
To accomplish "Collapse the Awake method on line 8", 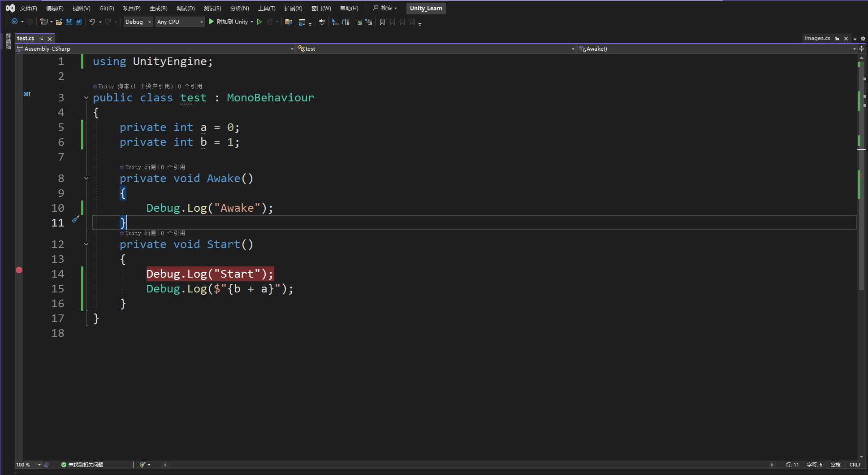I will pyautogui.click(x=86, y=178).
